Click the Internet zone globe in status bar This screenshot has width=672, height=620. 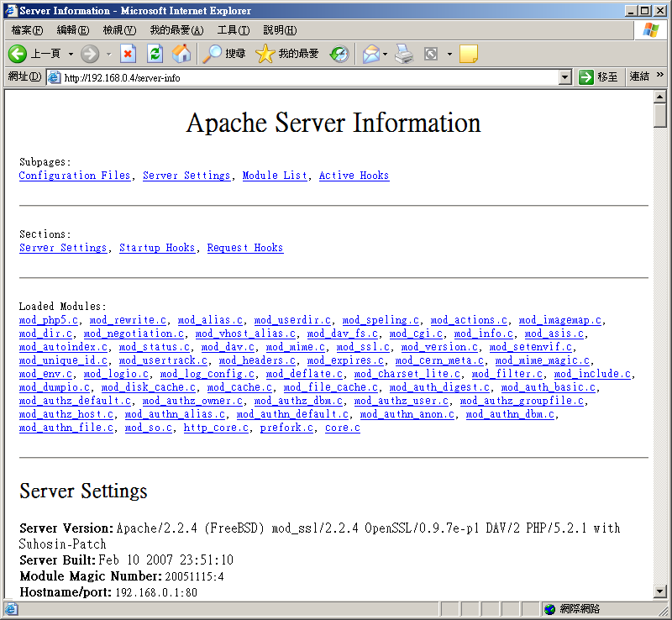[549, 609]
